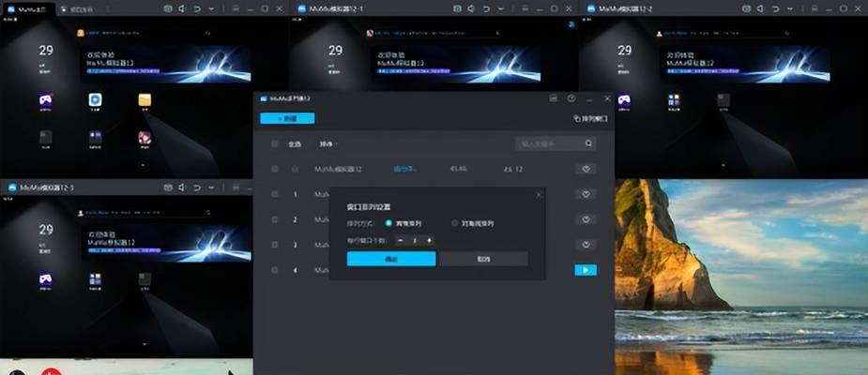
Task: Click the screenshot icon in MuMu 12-1 window
Action: pyautogui.click(x=457, y=8)
